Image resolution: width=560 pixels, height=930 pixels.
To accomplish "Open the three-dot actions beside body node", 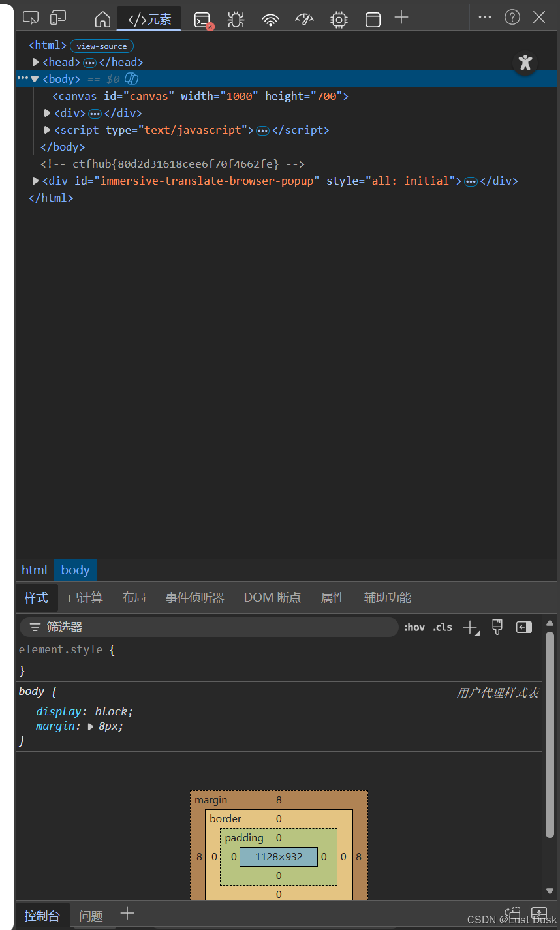I will [22, 78].
